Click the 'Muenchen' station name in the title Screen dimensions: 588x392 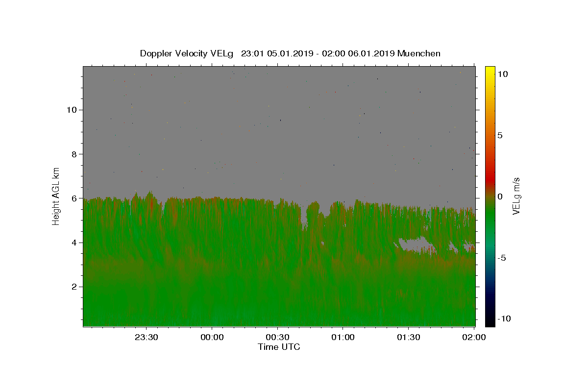[x=419, y=53]
